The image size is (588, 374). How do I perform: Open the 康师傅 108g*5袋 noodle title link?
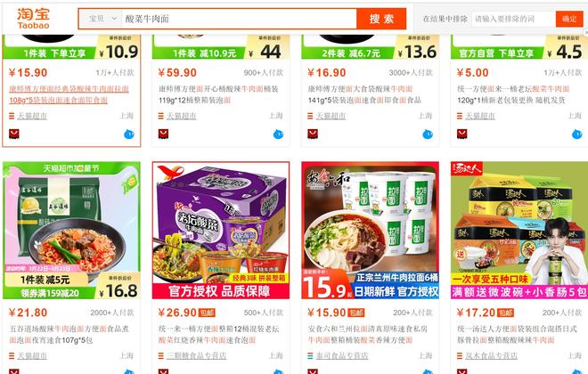[69, 94]
